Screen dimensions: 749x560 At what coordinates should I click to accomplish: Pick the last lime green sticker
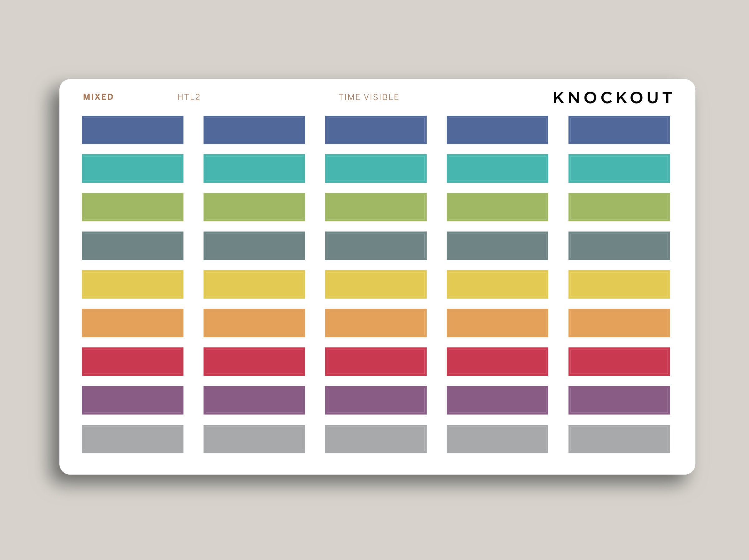[x=619, y=207]
